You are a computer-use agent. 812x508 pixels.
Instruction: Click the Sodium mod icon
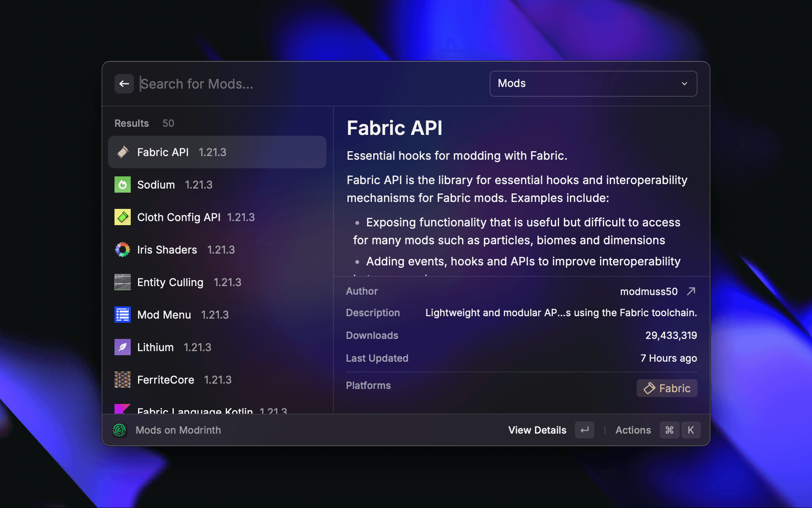point(123,185)
